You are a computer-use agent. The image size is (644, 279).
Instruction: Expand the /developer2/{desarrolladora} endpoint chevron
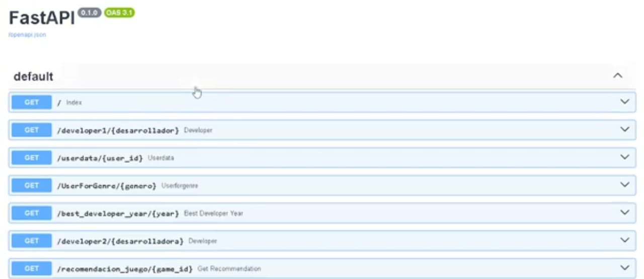(x=625, y=240)
